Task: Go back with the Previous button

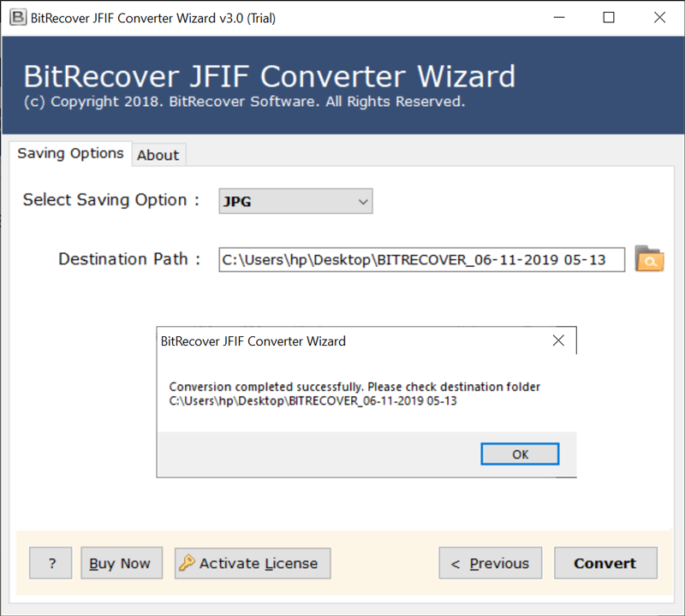Action: pos(490,563)
